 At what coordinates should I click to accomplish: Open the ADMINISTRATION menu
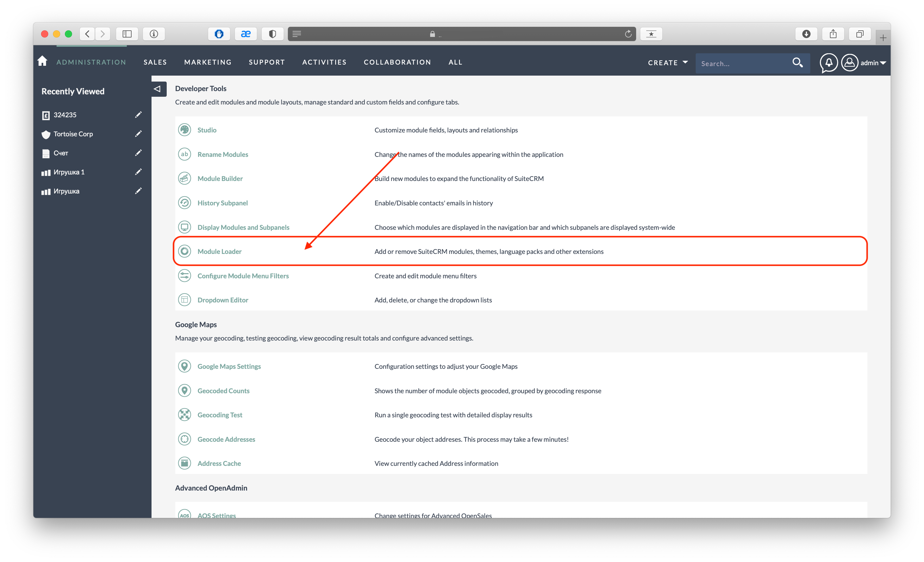(x=91, y=62)
